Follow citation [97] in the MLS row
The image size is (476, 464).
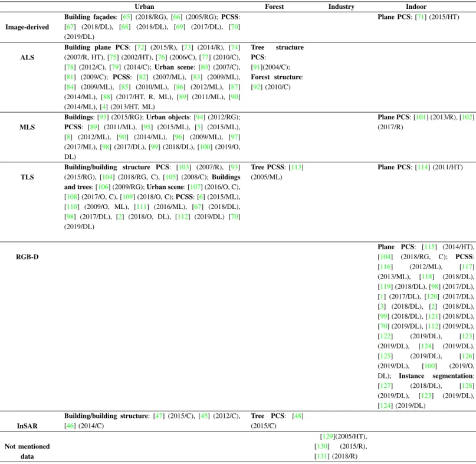[234, 137]
